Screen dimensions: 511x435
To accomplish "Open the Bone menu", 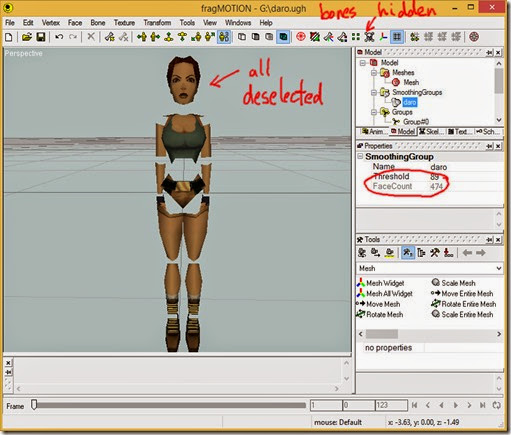I will 98,23.
